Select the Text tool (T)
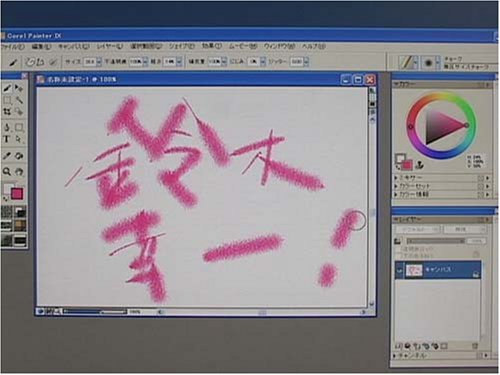This screenshot has height=375, width=500. tap(7, 139)
